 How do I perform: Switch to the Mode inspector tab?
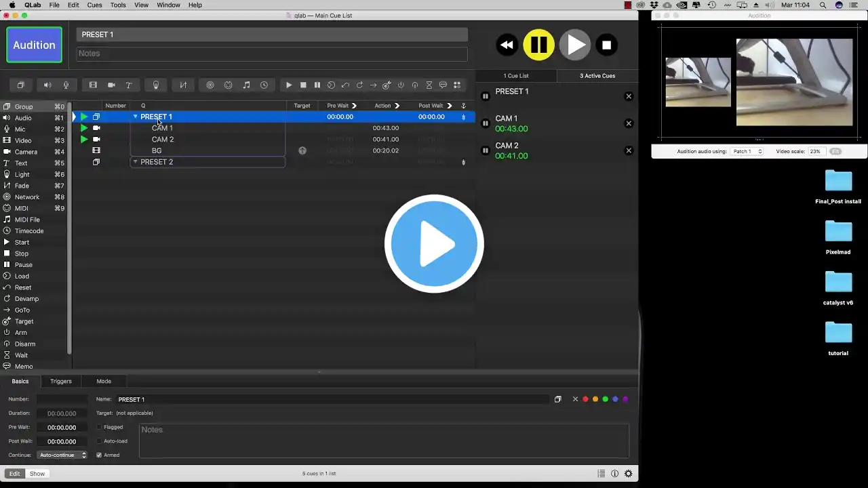click(x=104, y=381)
